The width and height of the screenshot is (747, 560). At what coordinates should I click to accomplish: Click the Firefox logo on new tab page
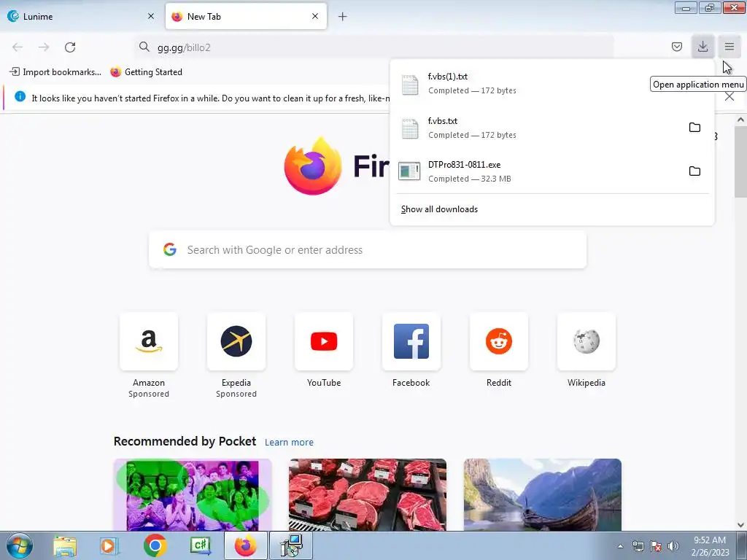click(313, 166)
